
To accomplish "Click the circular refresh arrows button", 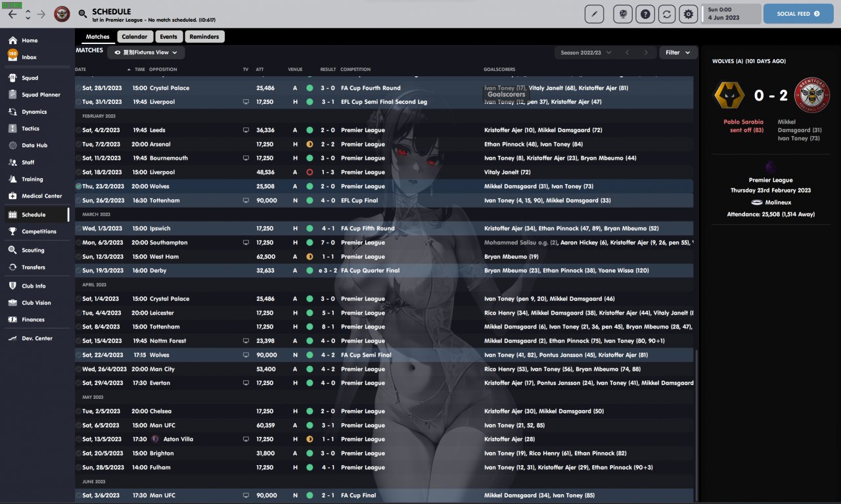I will point(667,14).
